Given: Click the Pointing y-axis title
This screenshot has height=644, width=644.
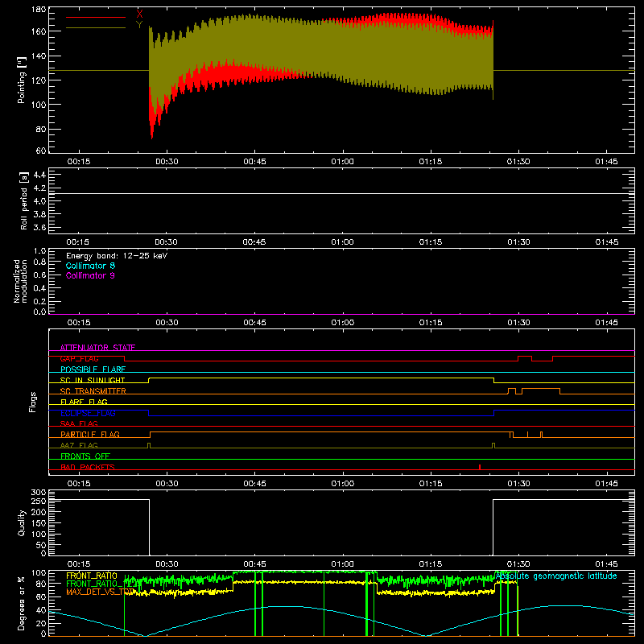Looking at the screenshot, I should [x=22, y=80].
